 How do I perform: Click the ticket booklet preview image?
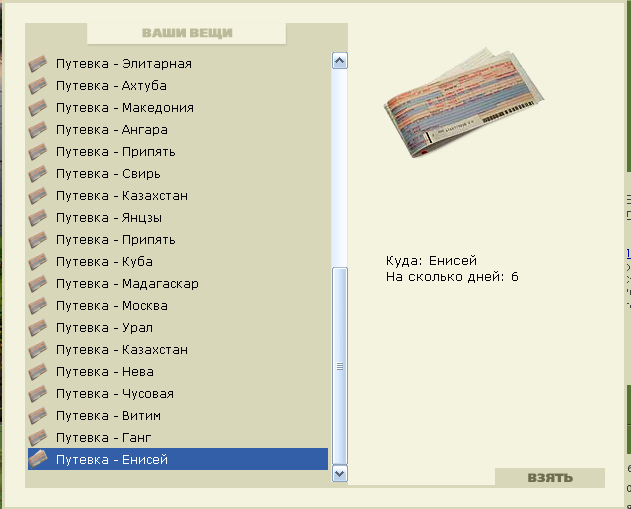click(464, 103)
